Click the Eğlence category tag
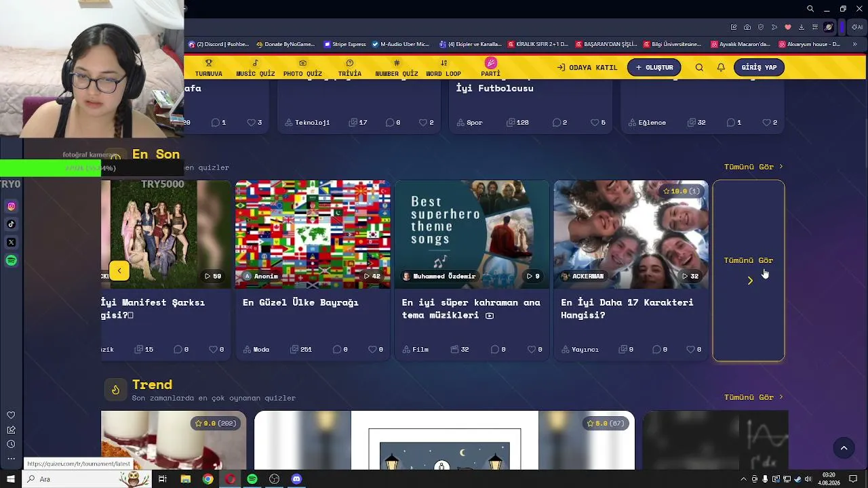The height and width of the screenshot is (488, 868). tap(647, 123)
